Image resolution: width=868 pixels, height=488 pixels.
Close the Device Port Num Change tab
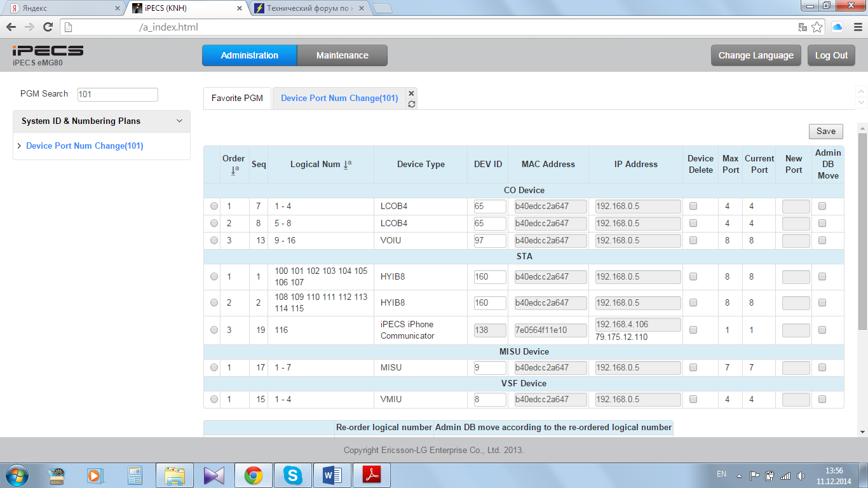[411, 93]
